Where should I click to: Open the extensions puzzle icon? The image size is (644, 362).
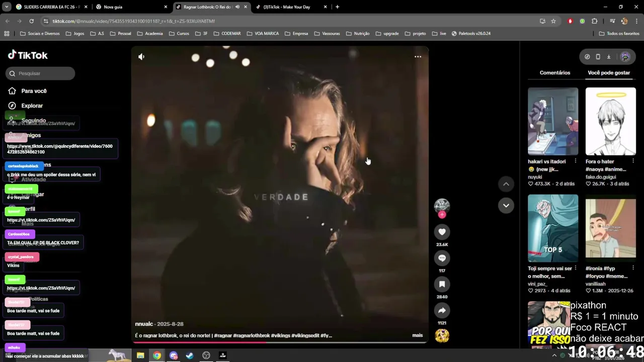595,21
